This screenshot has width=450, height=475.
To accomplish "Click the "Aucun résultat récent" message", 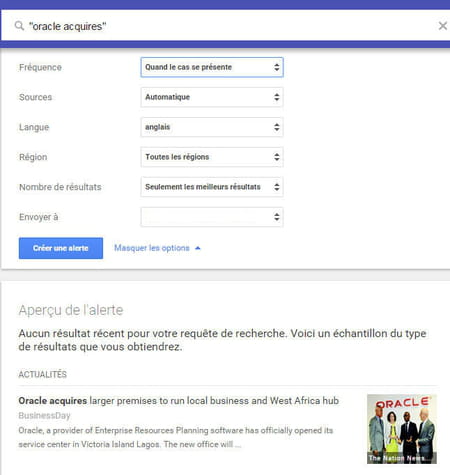I will 222,340.
